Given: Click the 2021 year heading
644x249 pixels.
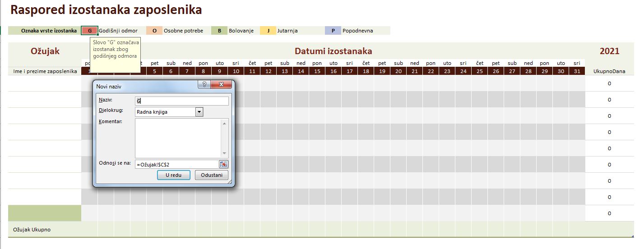Looking at the screenshot, I should tap(609, 51).
